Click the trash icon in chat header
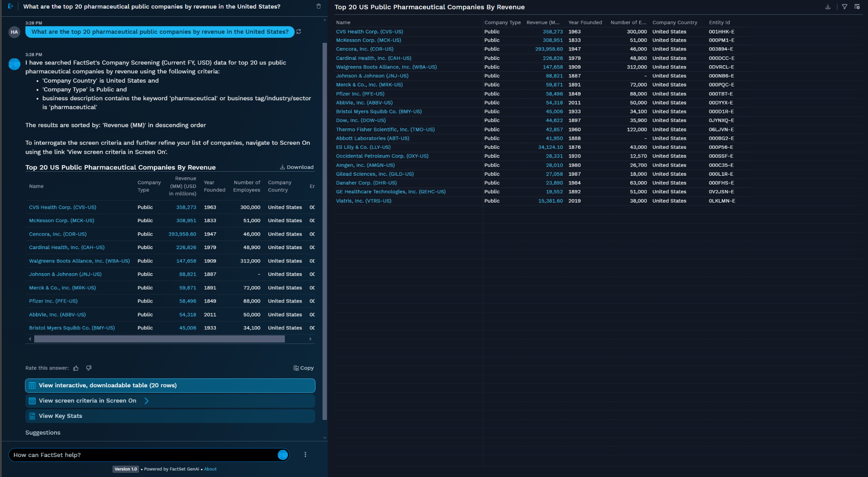This screenshot has width=868, height=477. (319, 7)
